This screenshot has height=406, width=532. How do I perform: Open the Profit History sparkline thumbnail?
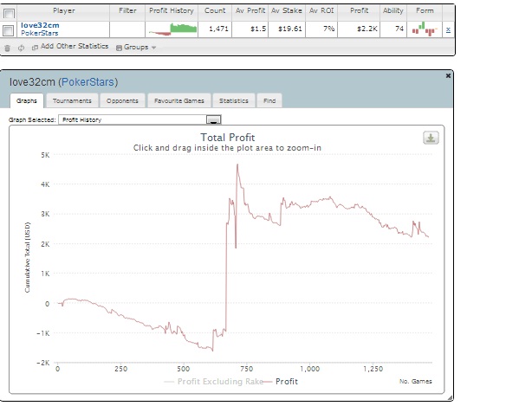click(x=172, y=29)
